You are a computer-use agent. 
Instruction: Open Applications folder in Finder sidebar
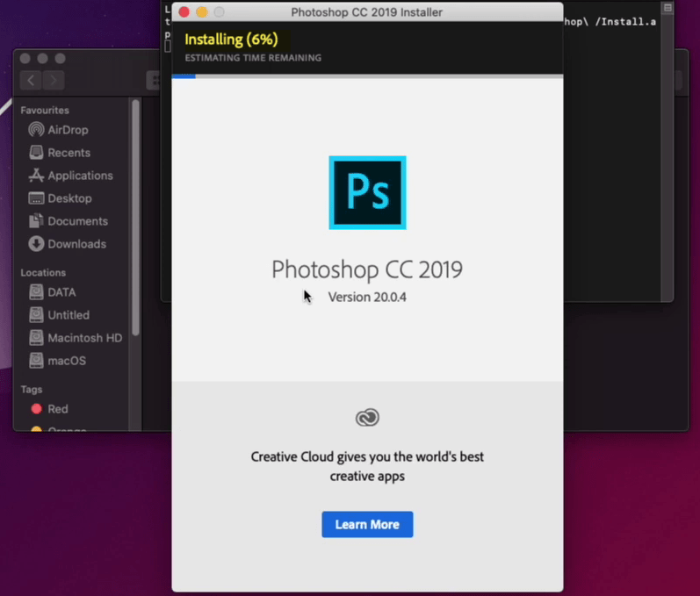click(x=80, y=176)
